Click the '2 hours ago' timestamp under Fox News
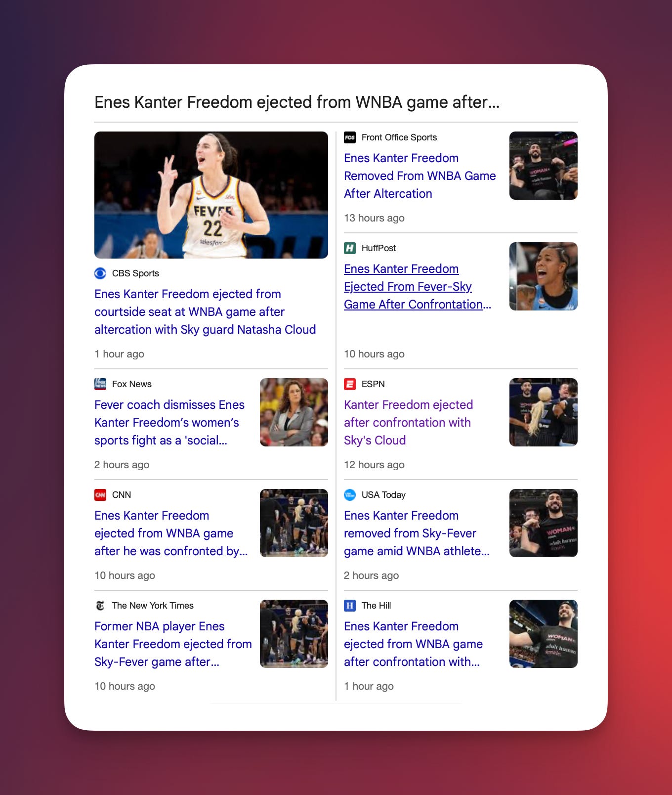 pos(122,465)
